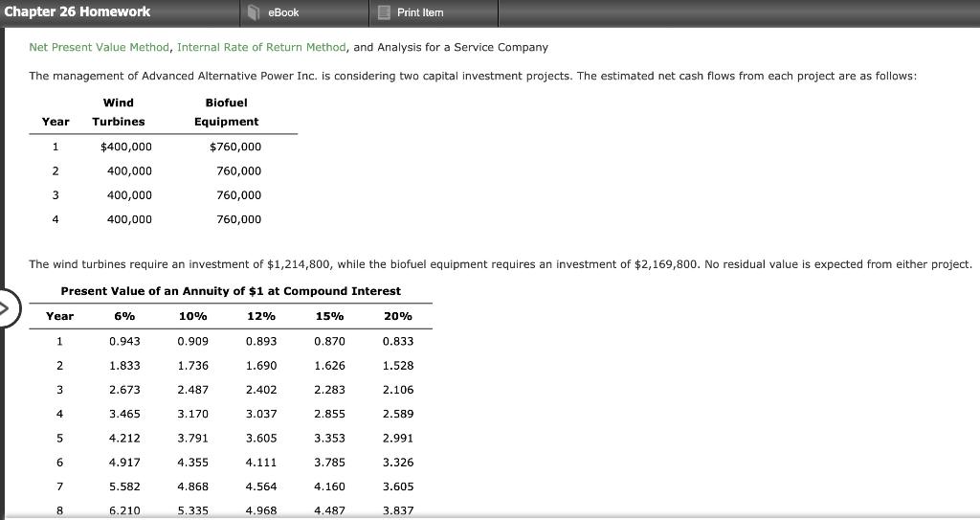
Task: Select annuity factor 2.487
Action: pyautogui.click(x=192, y=390)
